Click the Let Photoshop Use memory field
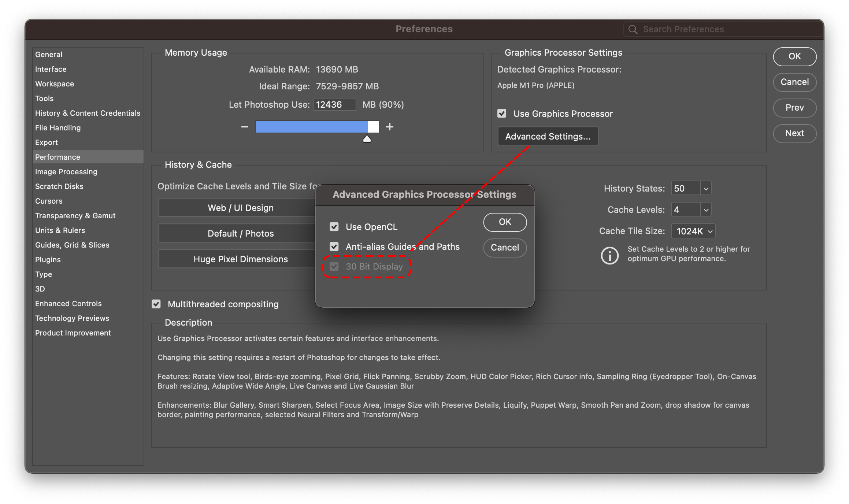The height and width of the screenshot is (504, 849). pos(334,105)
